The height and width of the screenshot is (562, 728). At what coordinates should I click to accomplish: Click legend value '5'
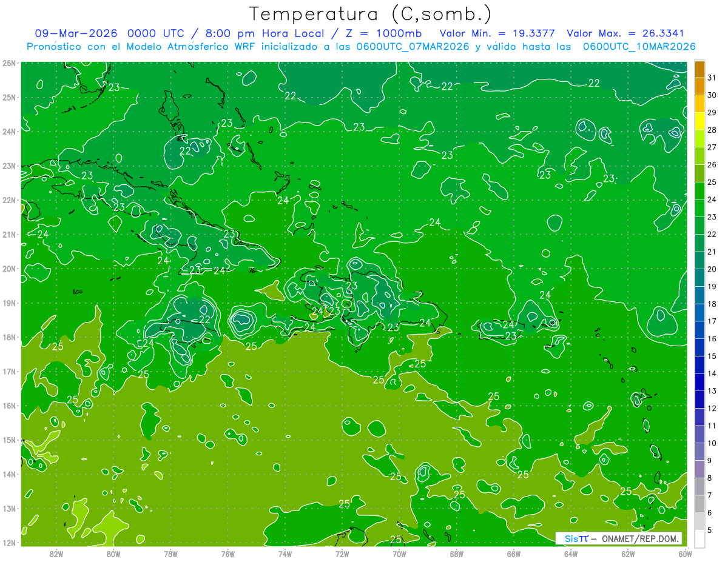click(x=710, y=530)
